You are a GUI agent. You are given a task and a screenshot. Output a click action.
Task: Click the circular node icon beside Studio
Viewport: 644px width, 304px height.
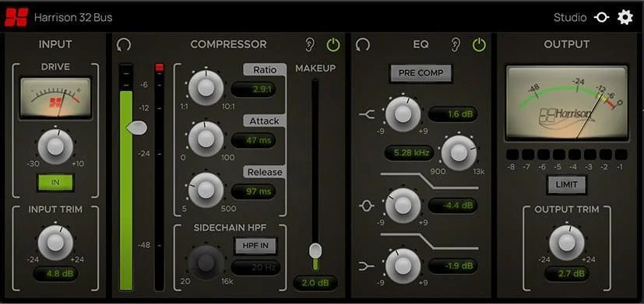602,18
